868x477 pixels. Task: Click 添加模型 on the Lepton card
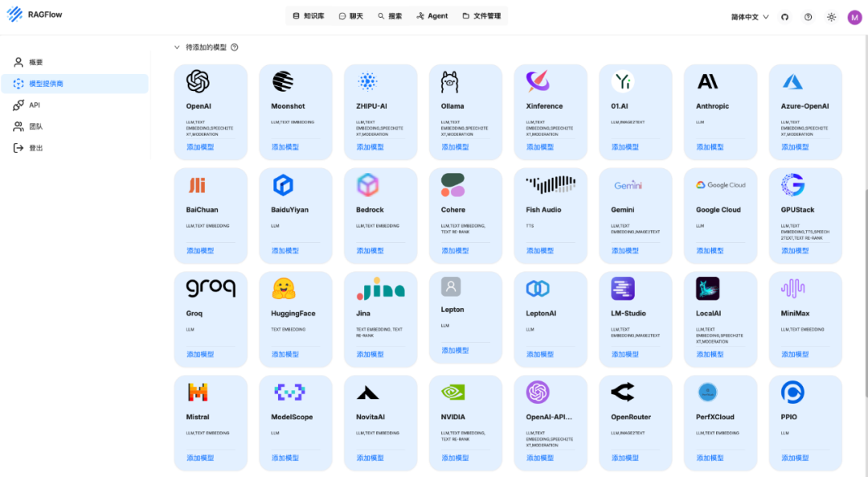tap(455, 350)
